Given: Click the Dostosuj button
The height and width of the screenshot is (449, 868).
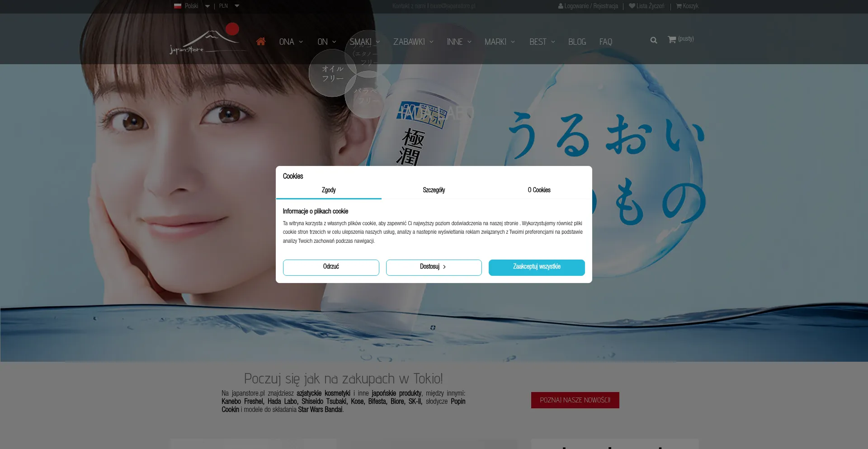Looking at the screenshot, I should point(434,267).
